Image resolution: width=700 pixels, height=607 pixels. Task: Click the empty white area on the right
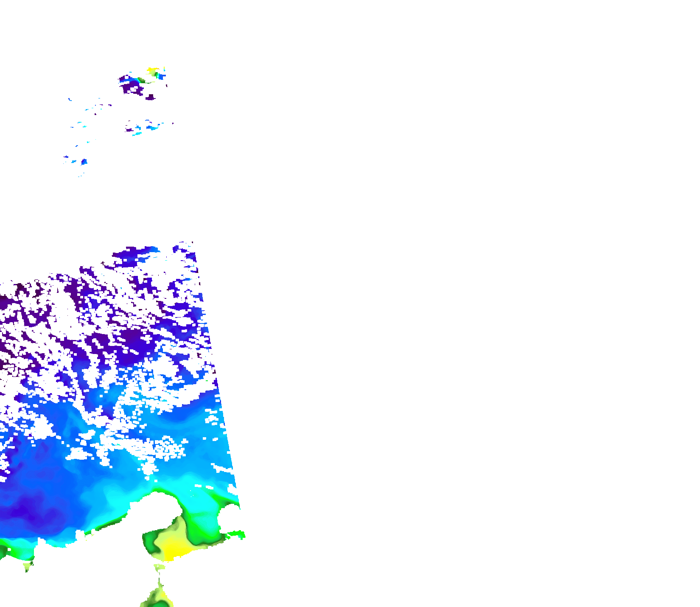467,297
